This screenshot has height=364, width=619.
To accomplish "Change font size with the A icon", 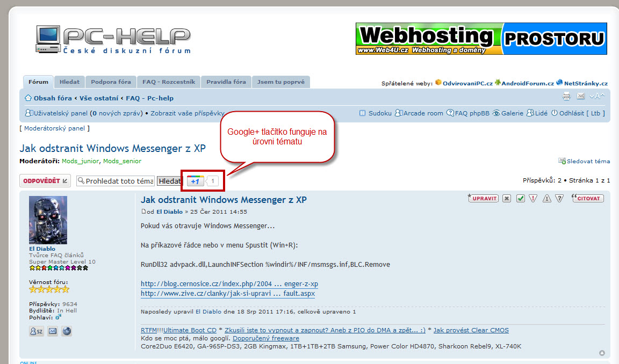I will 597,97.
